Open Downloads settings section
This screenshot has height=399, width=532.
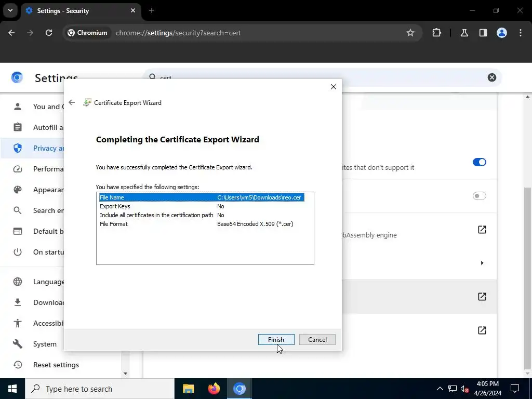coord(32,302)
